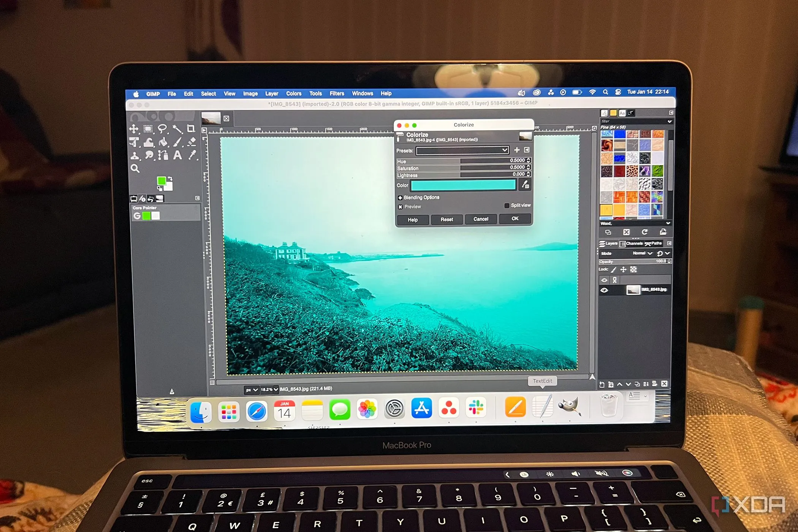Select the Crop tool
The image size is (798, 532).
coord(191,129)
